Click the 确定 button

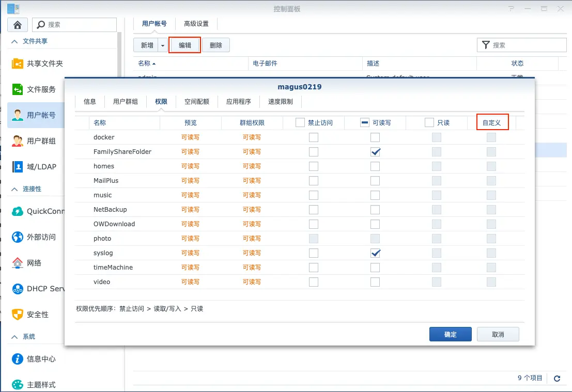point(450,334)
